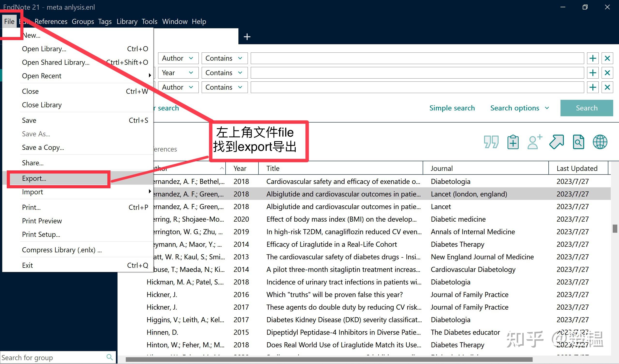Switch to Simple search

click(452, 108)
